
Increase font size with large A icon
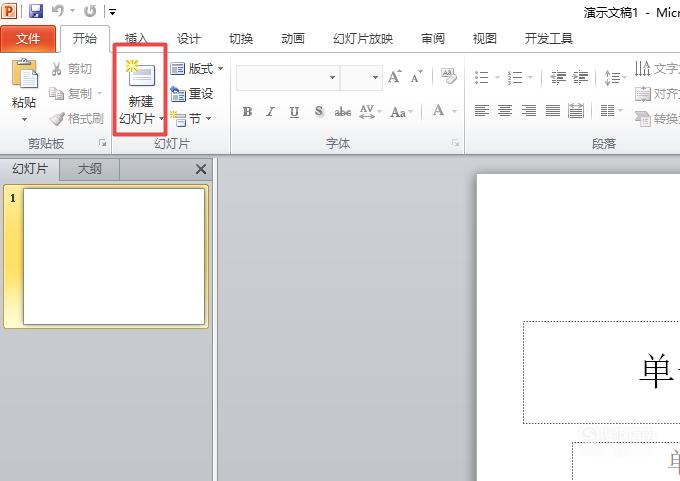[395, 77]
